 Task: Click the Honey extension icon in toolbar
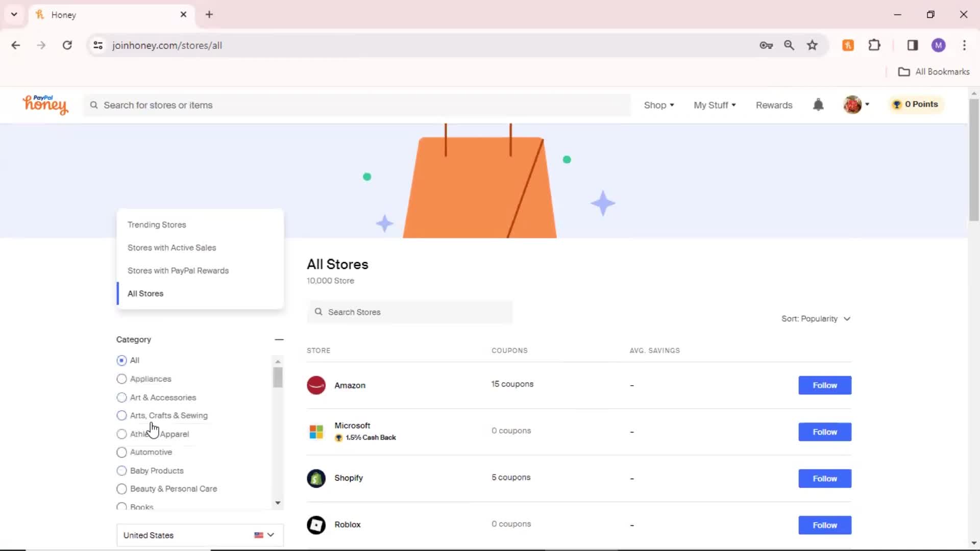(848, 45)
